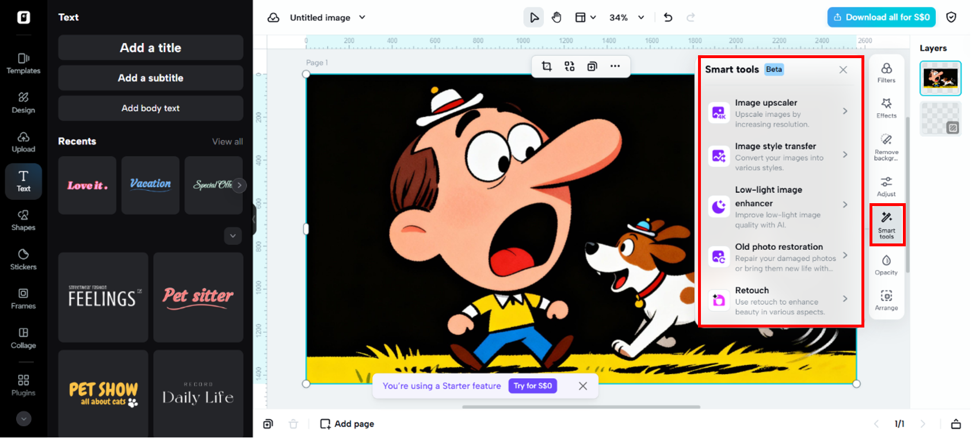Click the duplicate page icon at bottom
Image resolution: width=980 pixels, height=438 pixels.
point(268,424)
